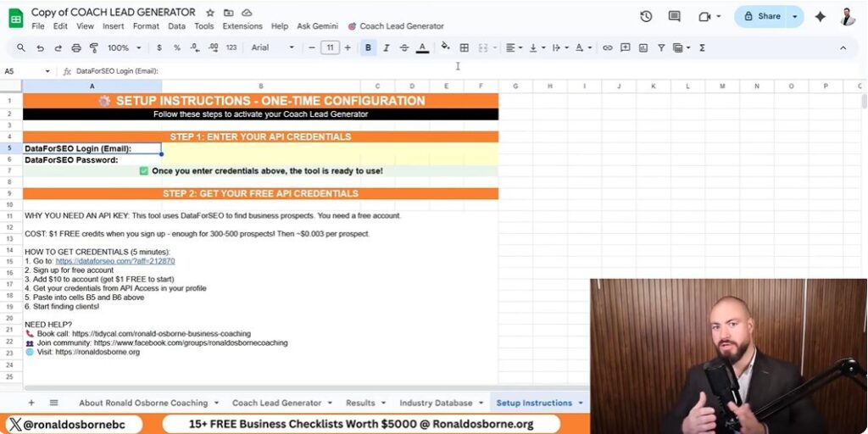Open the fill color picker
Image resolution: width=868 pixels, height=434 pixels.
pyautogui.click(x=446, y=47)
